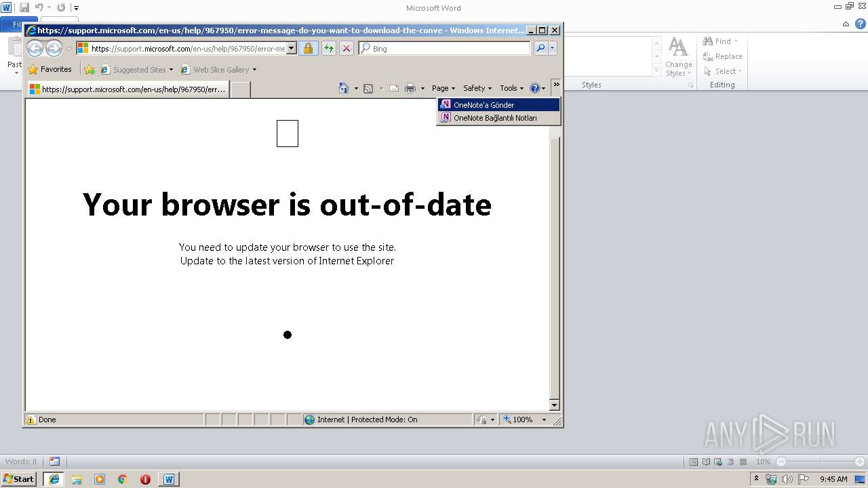Screen dimensions: 868x488
Task: Choose OneNote'a Gönder menu entry
Action: click(498, 105)
